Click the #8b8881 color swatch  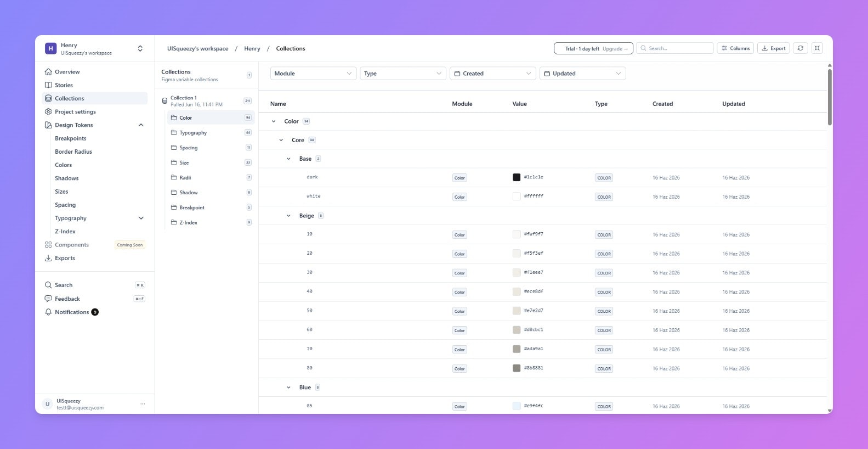pos(517,368)
